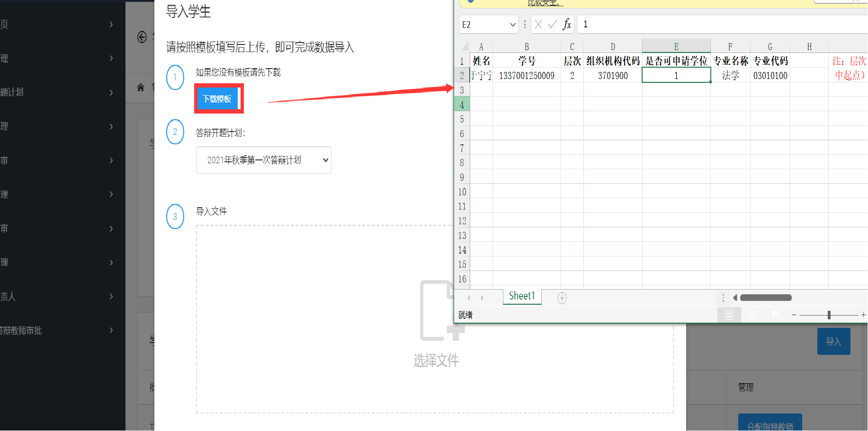Image resolution: width=868 pixels, height=431 pixels.
Task: Click the home icon in breadcrumb
Action: (141, 87)
